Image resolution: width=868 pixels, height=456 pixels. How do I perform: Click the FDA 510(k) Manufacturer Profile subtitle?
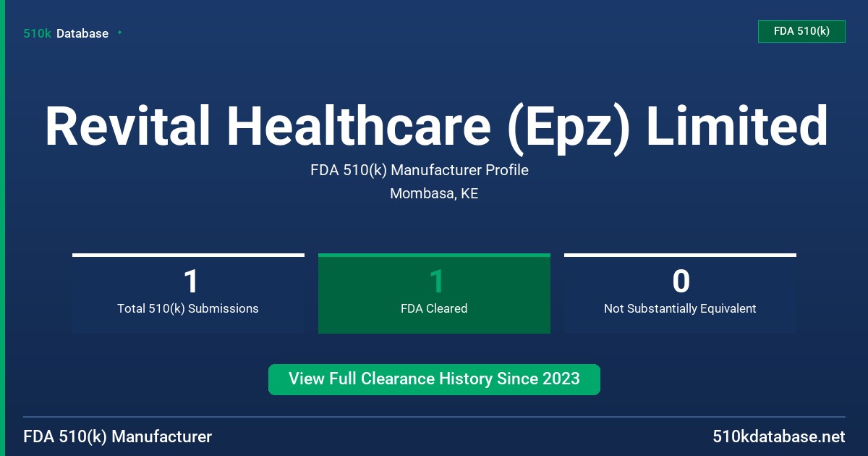click(420, 171)
